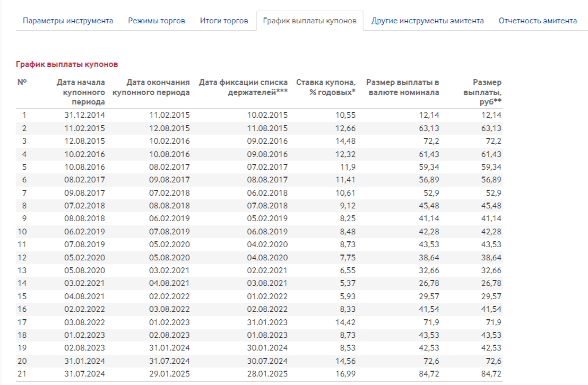Click the Дата начала купонного периода header
This screenshot has height=385, width=588.
[x=81, y=92]
